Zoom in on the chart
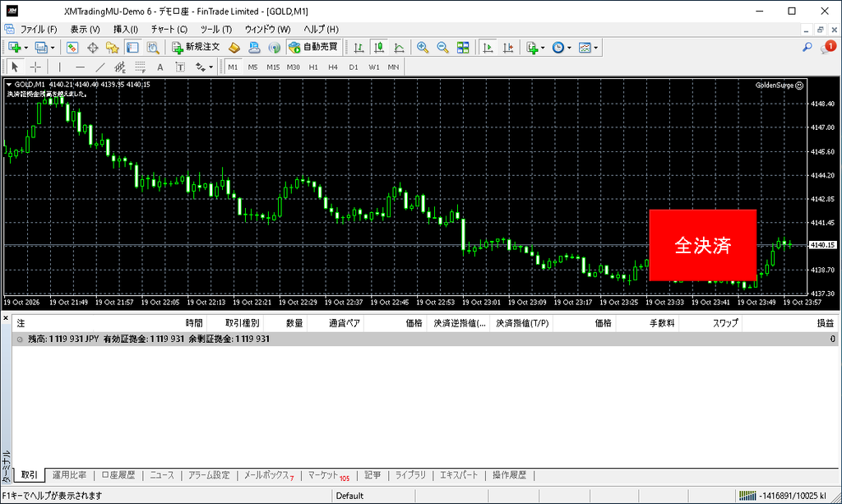842x504 pixels. coord(423,48)
